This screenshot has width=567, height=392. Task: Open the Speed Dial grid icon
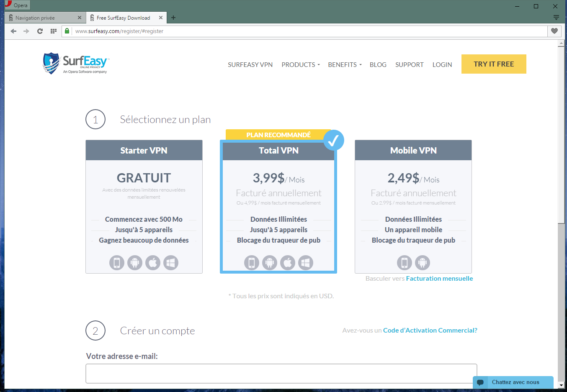53,31
